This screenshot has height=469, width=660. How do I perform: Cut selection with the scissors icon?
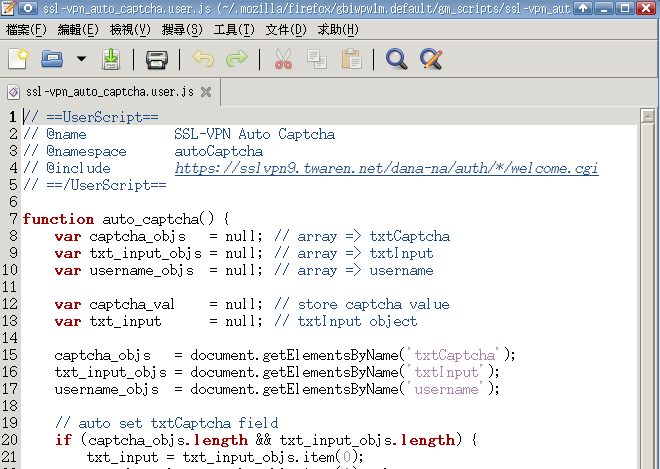pos(283,59)
